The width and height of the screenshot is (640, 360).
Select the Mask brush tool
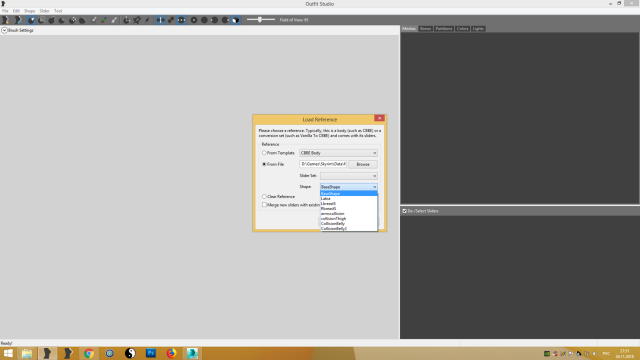coord(41,20)
